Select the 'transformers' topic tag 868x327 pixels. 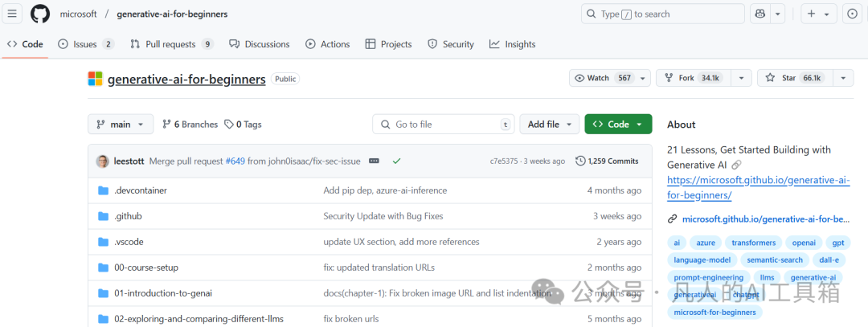(x=754, y=243)
